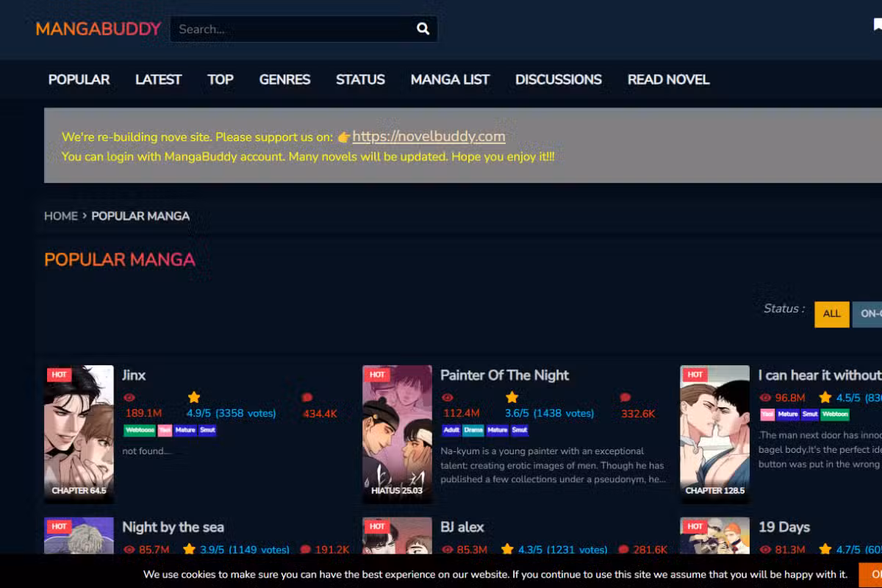Select the ON-GOING status filter
The width and height of the screenshot is (882, 588).
tap(869, 314)
